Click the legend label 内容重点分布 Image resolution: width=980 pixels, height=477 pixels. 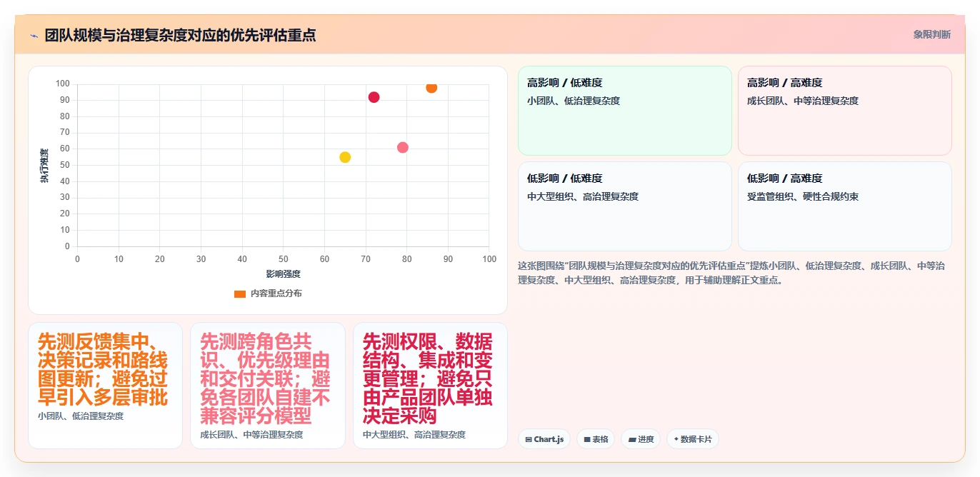(x=276, y=293)
